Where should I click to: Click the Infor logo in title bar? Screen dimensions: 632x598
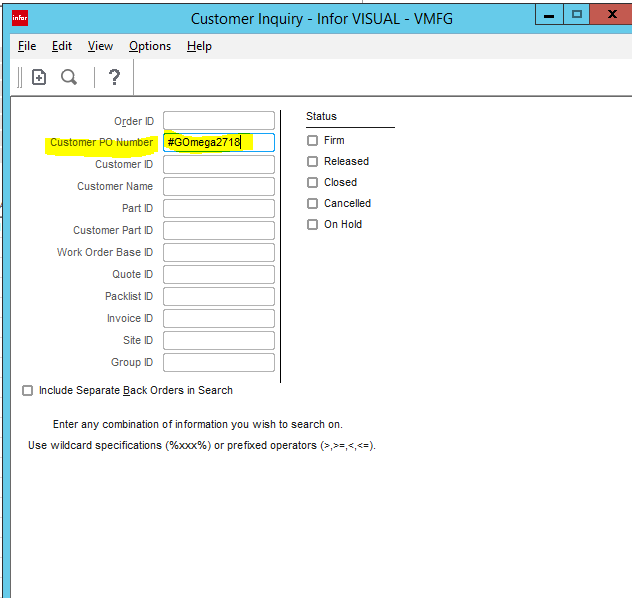20,18
